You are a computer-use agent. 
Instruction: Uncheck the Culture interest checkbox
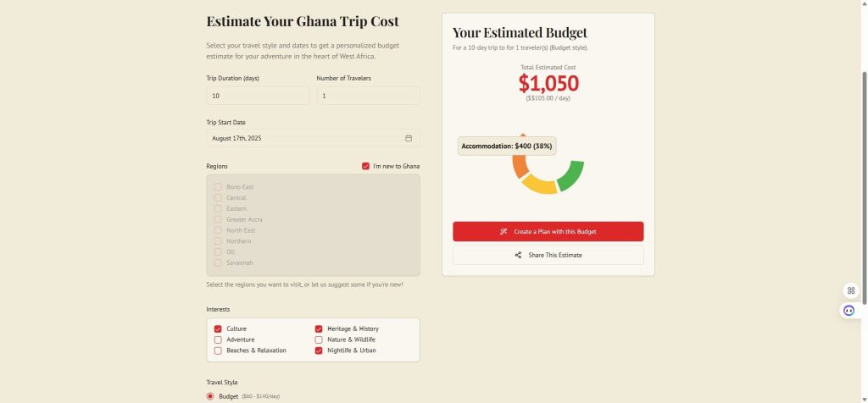tap(218, 329)
